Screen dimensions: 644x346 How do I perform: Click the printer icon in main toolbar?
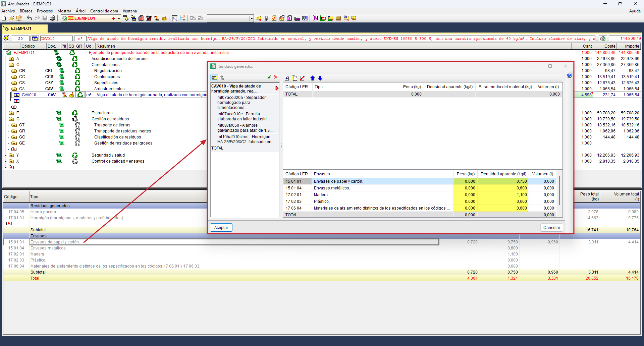(x=53, y=18)
